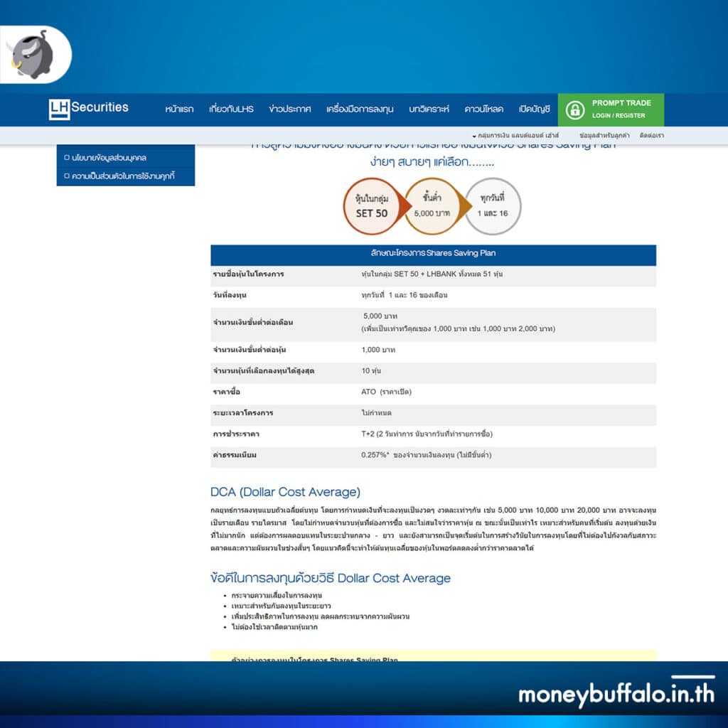Click the SET 50 circle graphic

(372, 206)
